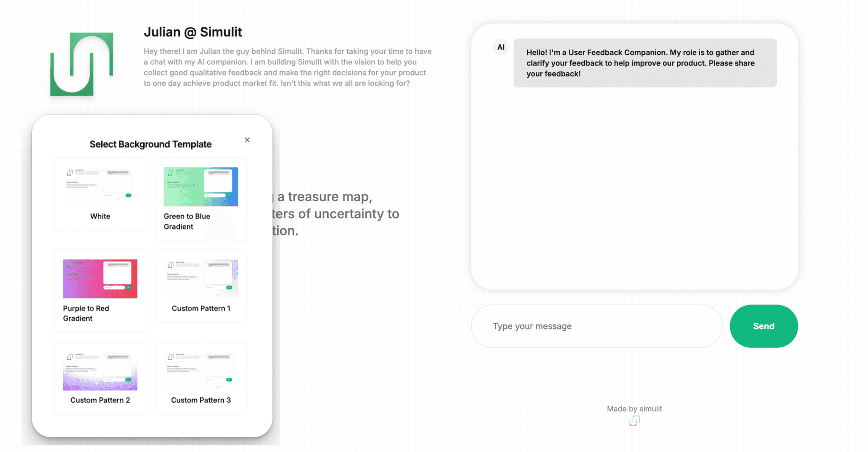Open the "Made by simulit" link

pyautogui.click(x=634, y=409)
